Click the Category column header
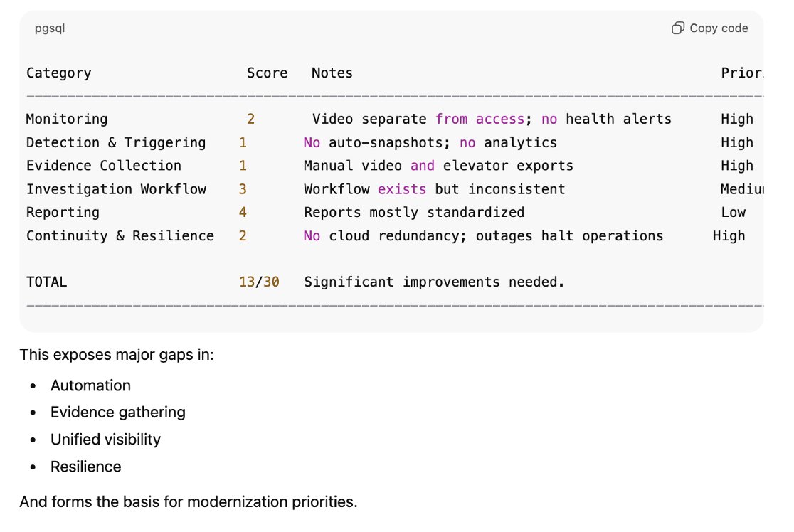Screen dimensions: 794x532 tap(59, 73)
